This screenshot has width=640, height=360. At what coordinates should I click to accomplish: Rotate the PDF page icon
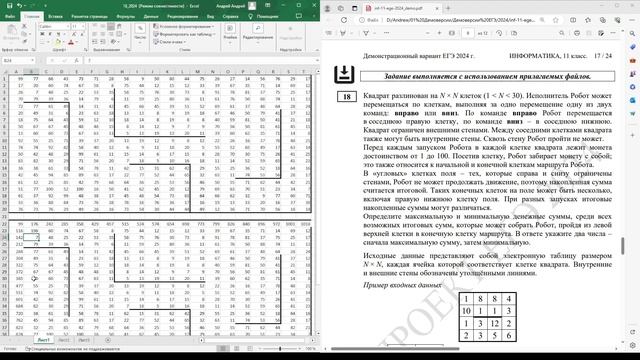click(499, 33)
